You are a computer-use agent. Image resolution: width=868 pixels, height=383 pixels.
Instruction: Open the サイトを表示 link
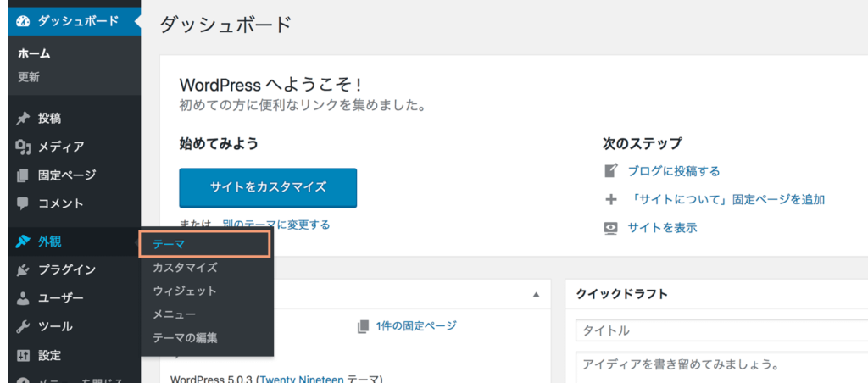pyautogui.click(x=662, y=228)
